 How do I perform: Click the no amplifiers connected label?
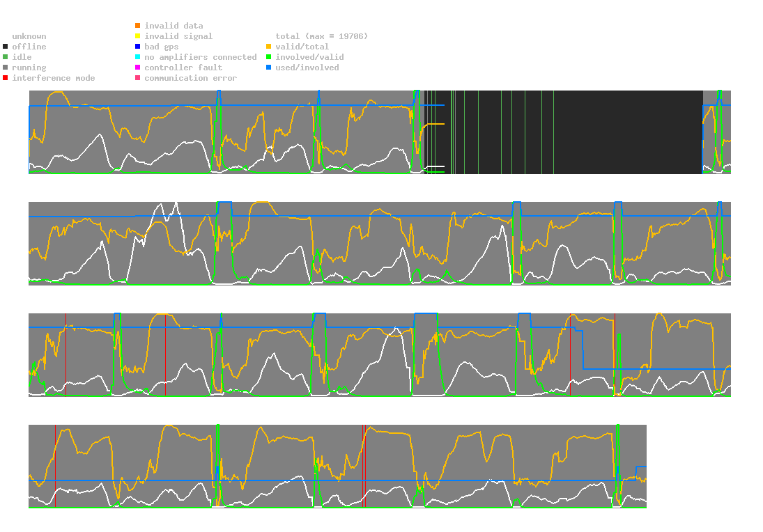coord(201,57)
